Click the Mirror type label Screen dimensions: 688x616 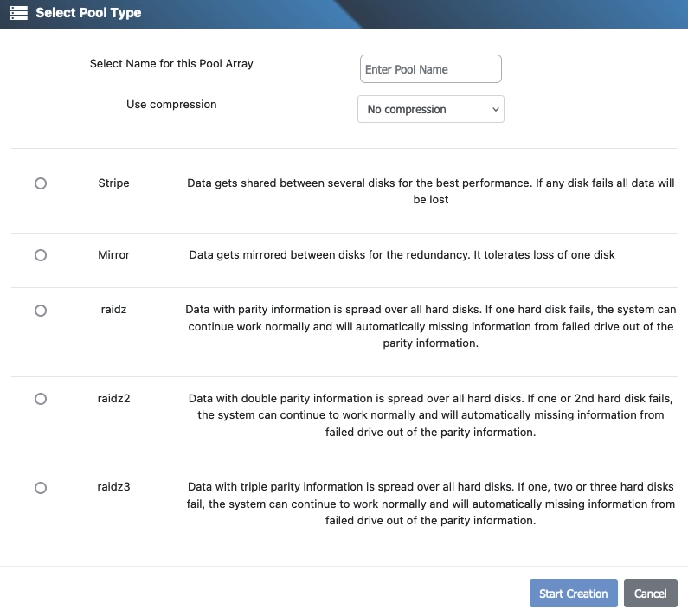(x=113, y=255)
